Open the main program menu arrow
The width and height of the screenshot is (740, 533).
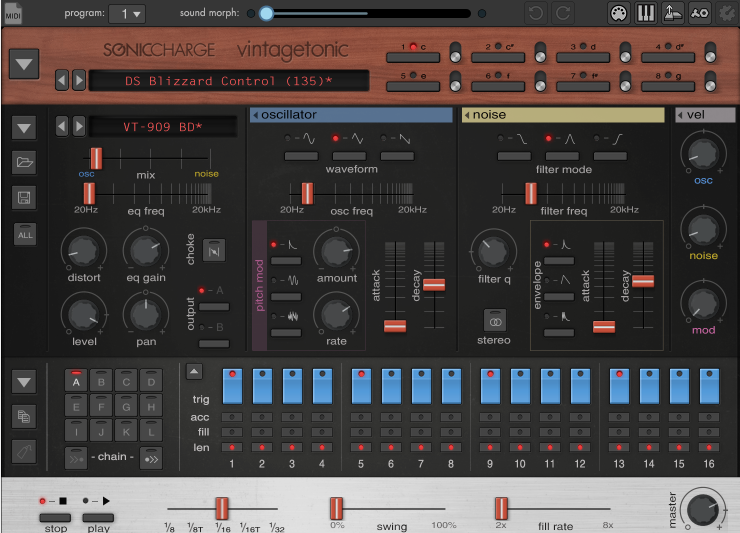coord(24,64)
